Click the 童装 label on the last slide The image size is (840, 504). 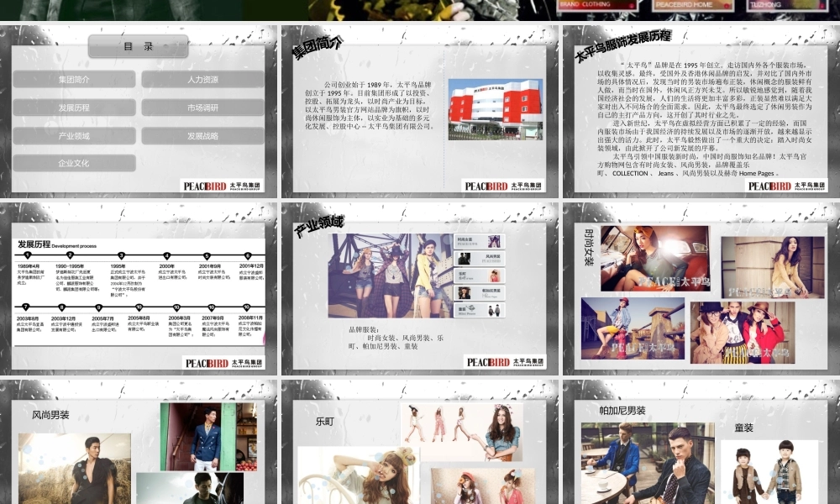pos(743,428)
